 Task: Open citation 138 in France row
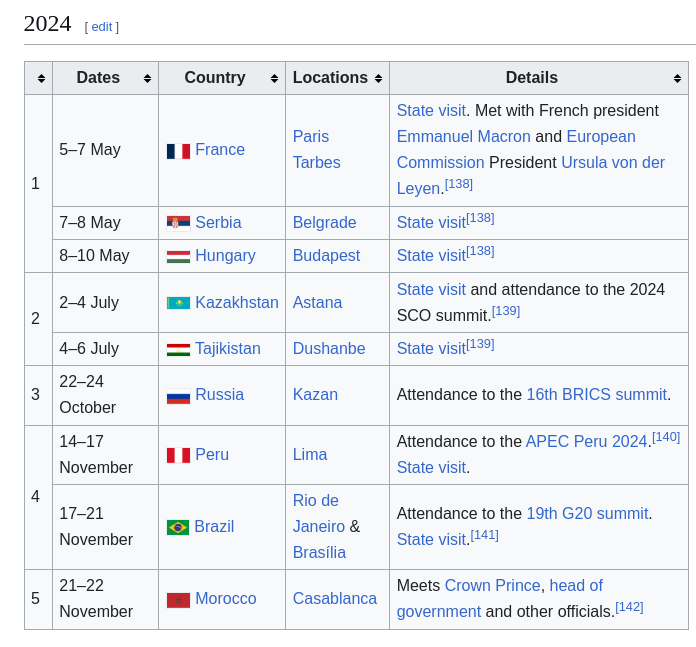tap(459, 184)
